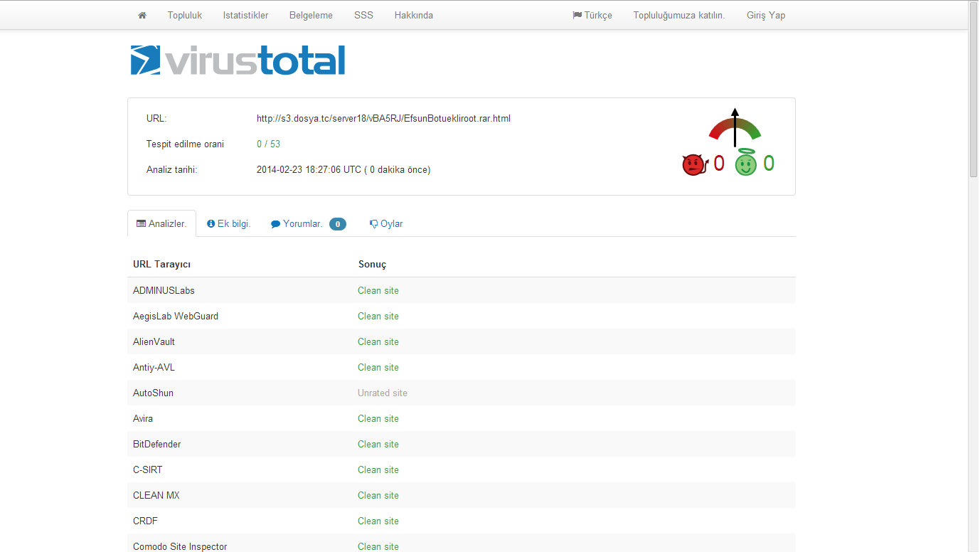Screen dimensions: 980x552
Task: Open the Oylar tab
Action: pyautogui.click(x=386, y=223)
